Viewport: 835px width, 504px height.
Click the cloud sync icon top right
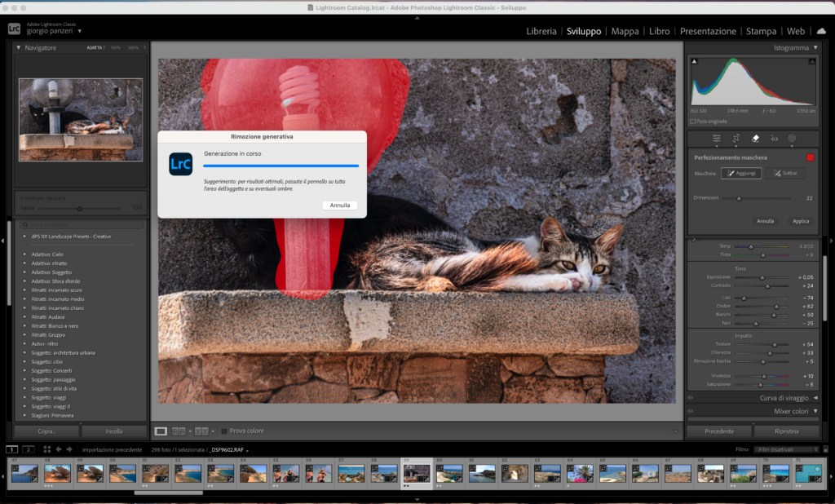pyautogui.click(x=820, y=31)
